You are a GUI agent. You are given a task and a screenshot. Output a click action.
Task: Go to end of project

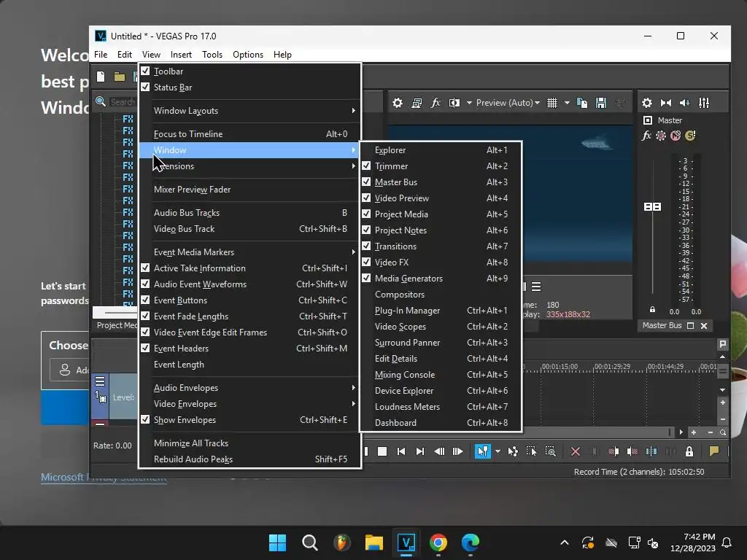[419, 451]
